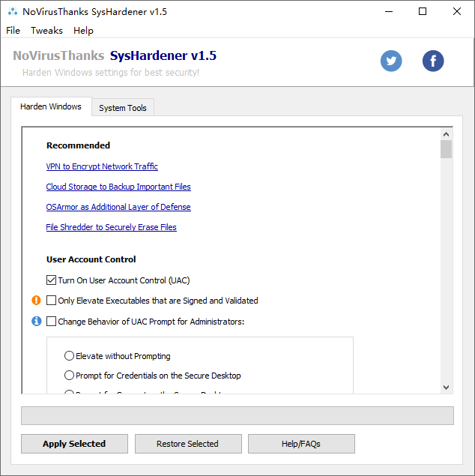This screenshot has width=475, height=476.
Task: Open the File menu
Action: tap(13, 31)
